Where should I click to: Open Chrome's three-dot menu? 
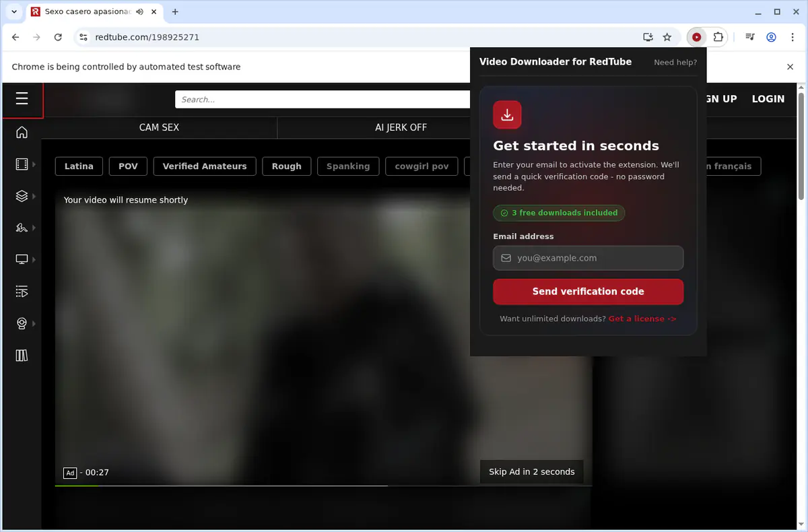click(793, 38)
